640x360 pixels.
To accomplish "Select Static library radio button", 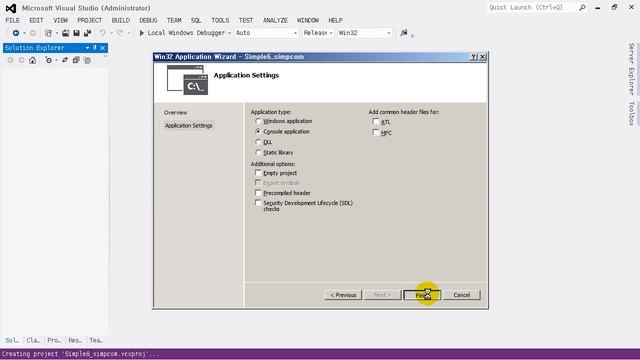I will (x=258, y=152).
